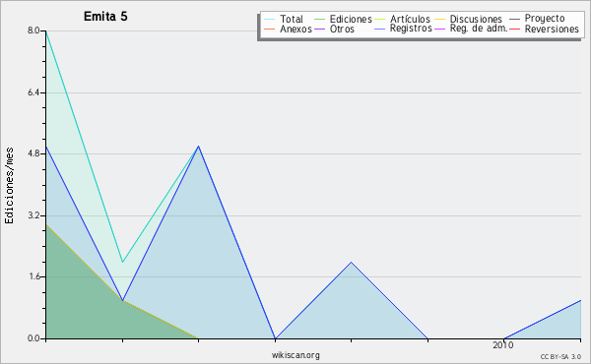Click the 8.0 y-axis tick label
Image resolution: width=591 pixels, height=364 pixels.
(x=33, y=30)
